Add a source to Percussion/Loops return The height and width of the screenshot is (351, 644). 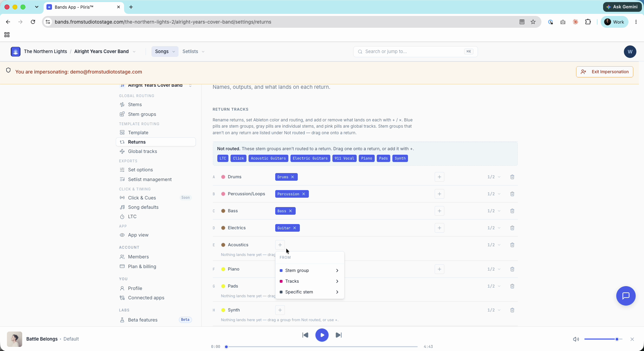click(440, 194)
